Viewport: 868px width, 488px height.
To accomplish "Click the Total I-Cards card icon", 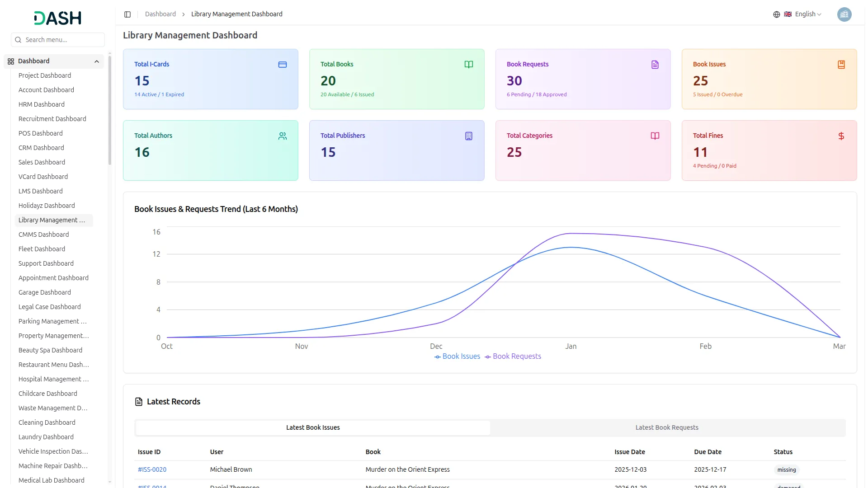I will (283, 65).
